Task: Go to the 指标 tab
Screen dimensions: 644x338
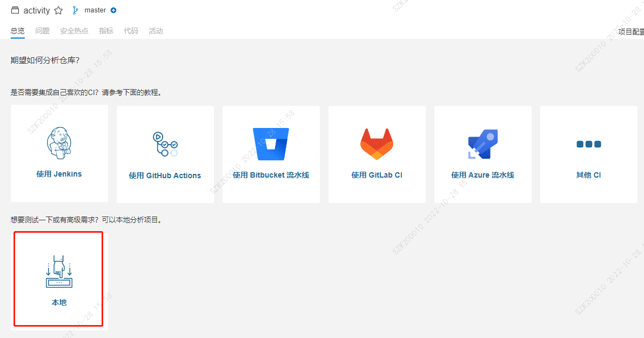Action: (x=106, y=31)
